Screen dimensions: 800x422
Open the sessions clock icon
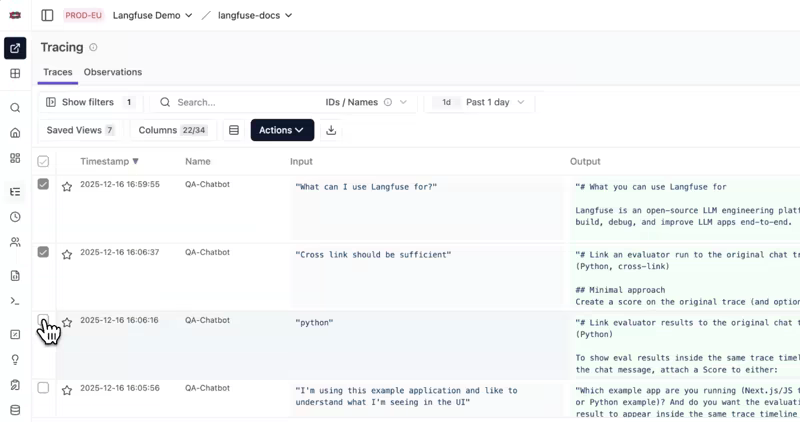tap(15, 217)
